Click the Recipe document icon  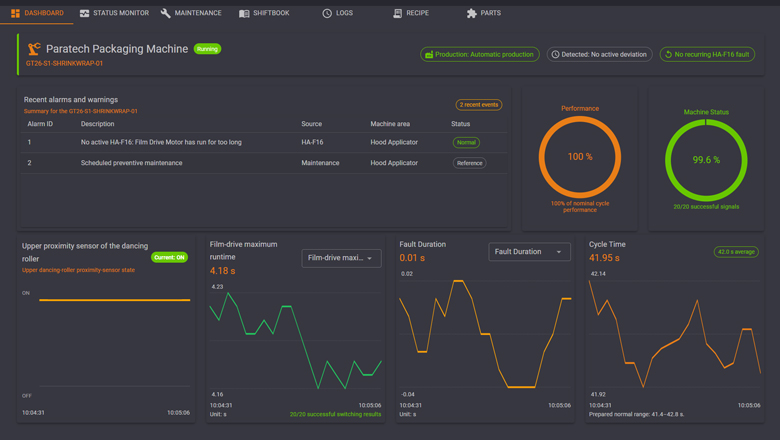coord(397,13)
